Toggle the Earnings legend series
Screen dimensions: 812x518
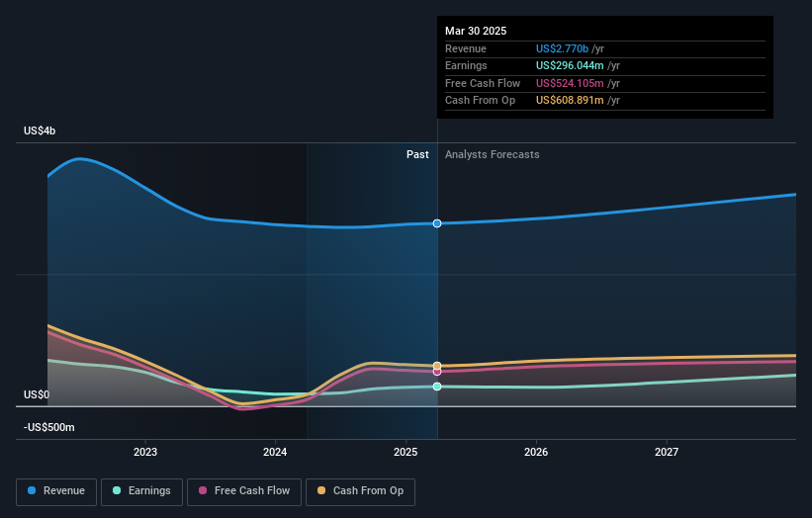[x=141, y=491]
